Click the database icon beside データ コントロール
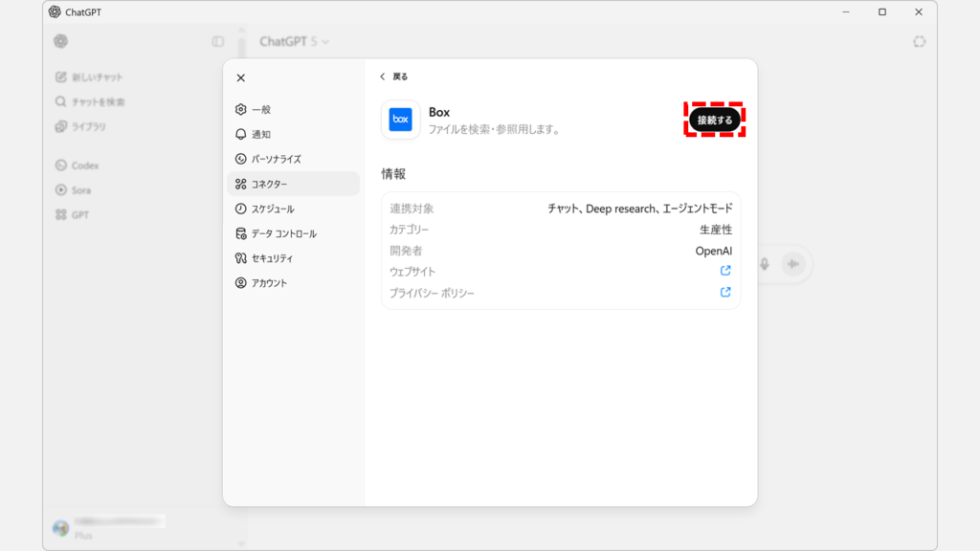Screen dimensions: 980x551 [240, 233]
